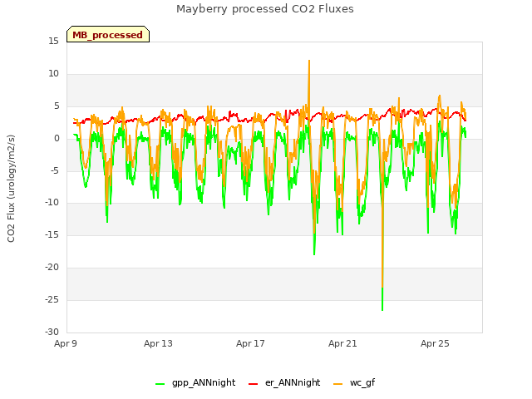The image size is (532, 399).
Task: Click the green trough near -18
Action: click(314, 254)
